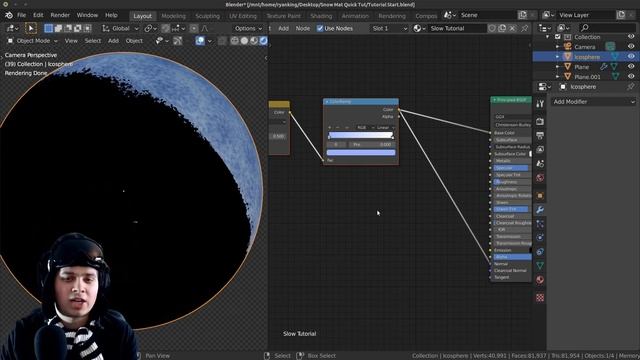The height and width of the screenshot is (360, 640).
Task: Pin the node editor material
Action: pyautogui.click(x=525, y=28)
